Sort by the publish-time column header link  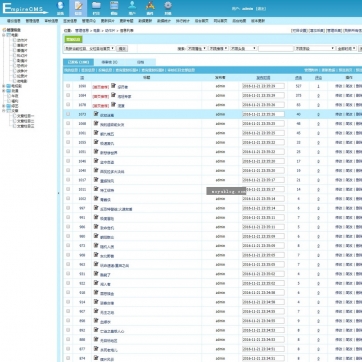coord(263,77)
